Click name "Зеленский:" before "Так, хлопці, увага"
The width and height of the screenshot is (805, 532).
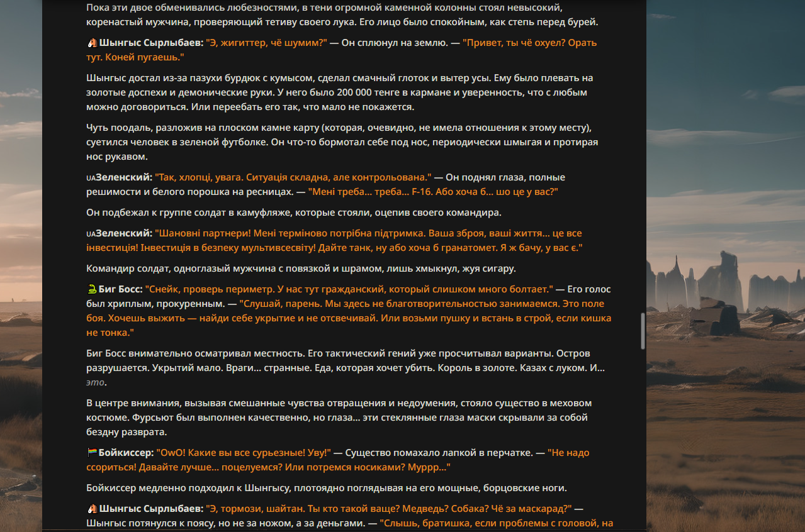pos(124,178)
